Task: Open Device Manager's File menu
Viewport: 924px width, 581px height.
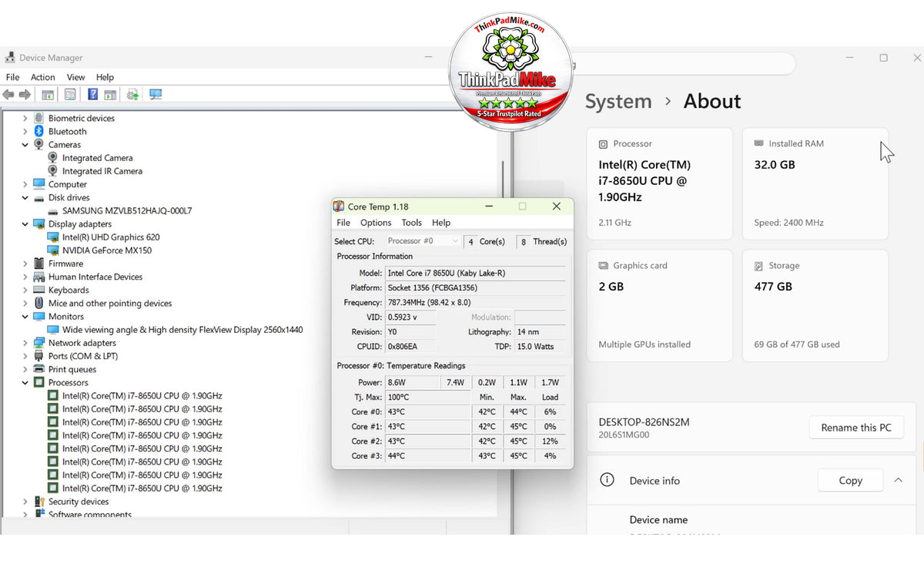Action: [12, 77]
